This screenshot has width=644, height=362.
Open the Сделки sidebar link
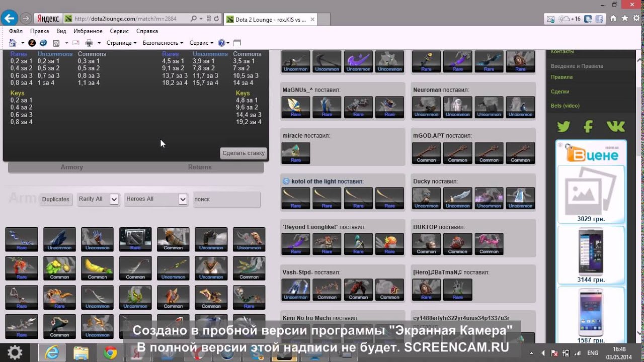pos(560,92)
